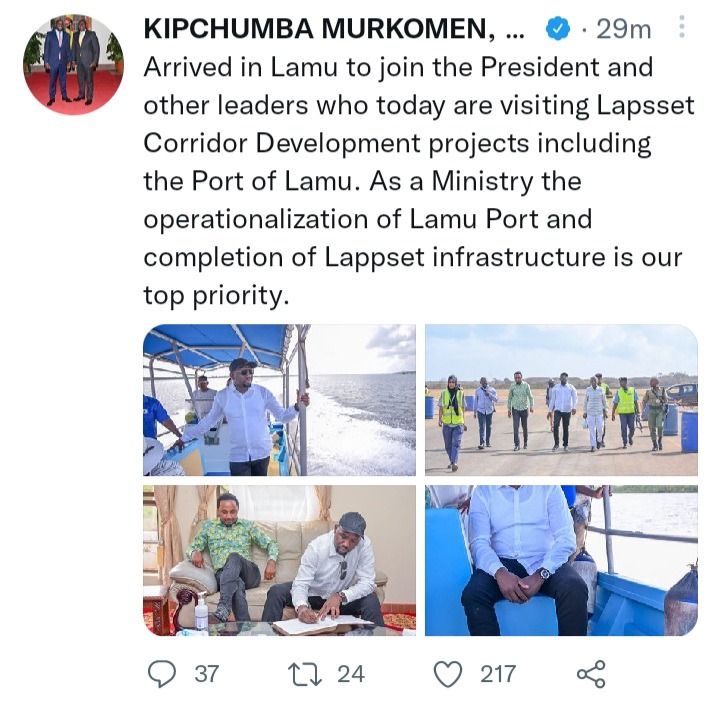This screenshot has width=720, height=706.
Task: Open the 37 replies count
Action: (x=206, y=674)
